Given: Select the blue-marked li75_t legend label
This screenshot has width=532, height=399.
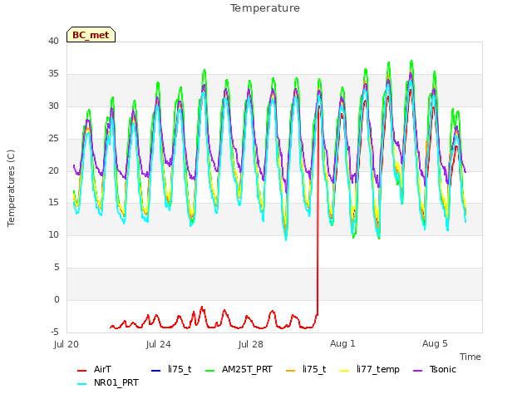Looking at the screenshot, I should [180, 369].
